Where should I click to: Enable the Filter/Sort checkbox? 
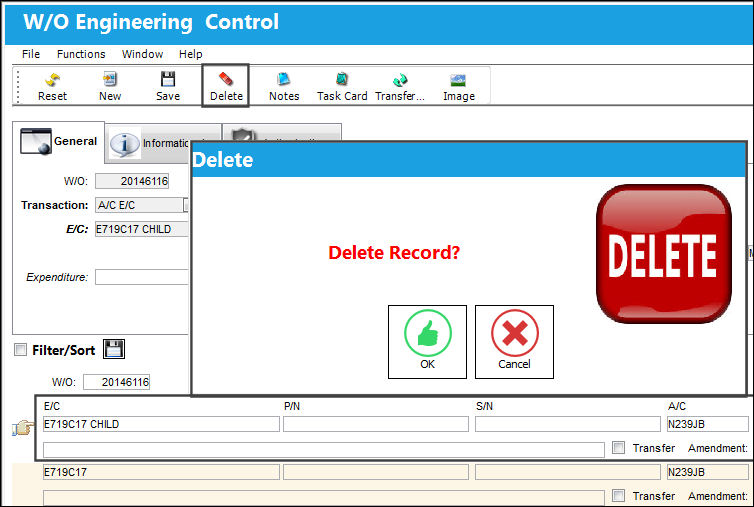(20, 350)
